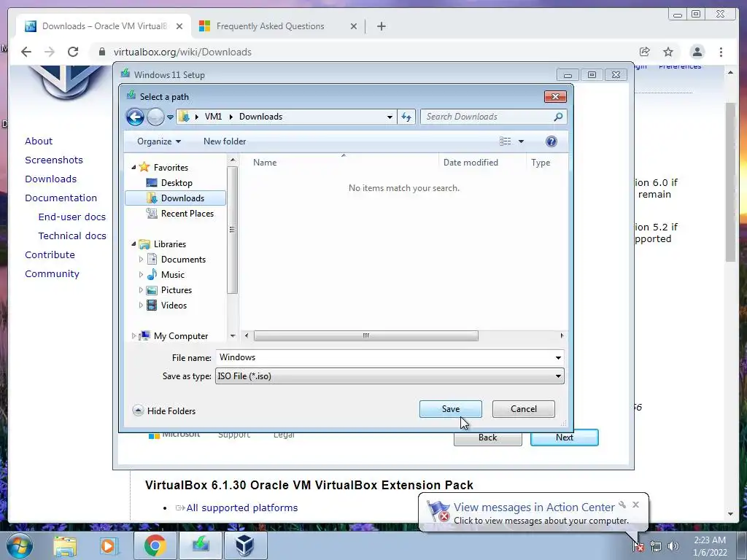Image resolution: width=747 pixels, height=560 pixels.
Task: Open the Community link in sidebar
Action: point(52,274)
